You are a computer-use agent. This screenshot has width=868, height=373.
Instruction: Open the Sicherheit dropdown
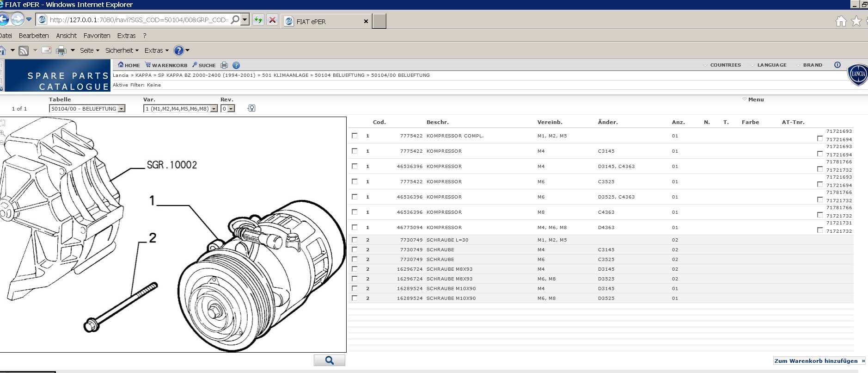click(x=122, y=50)
